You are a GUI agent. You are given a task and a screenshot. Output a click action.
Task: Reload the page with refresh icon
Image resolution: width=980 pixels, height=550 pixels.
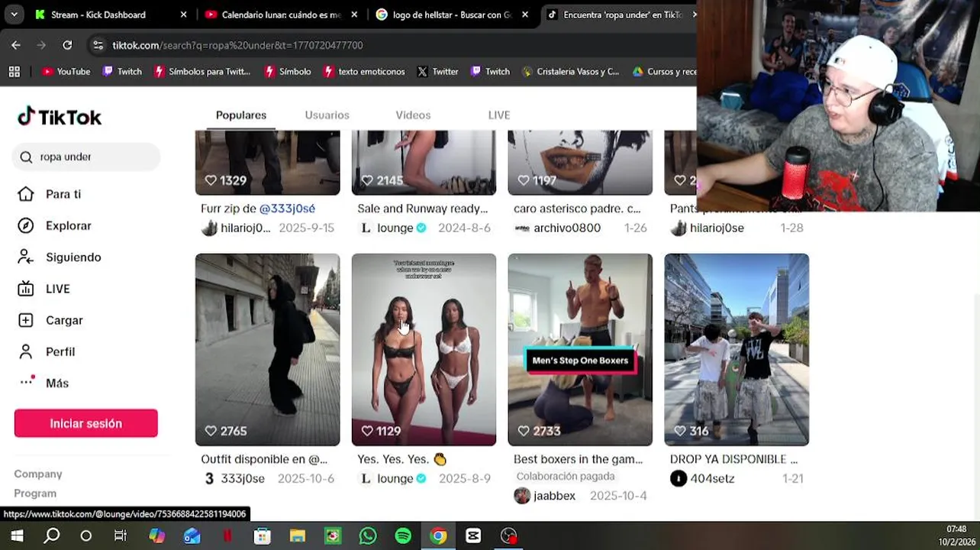[x=67, y=45]
